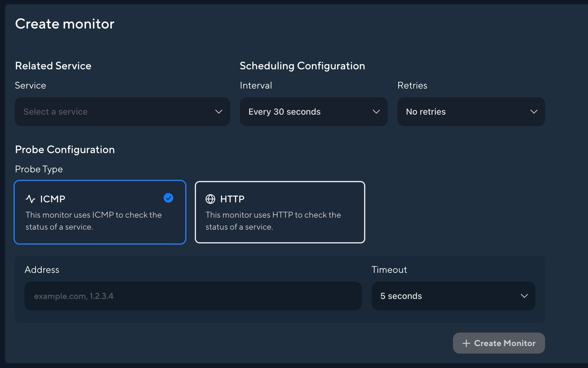588x368 pixels.
Task: Select the HTTP probe type card
Action: (280, 212)
